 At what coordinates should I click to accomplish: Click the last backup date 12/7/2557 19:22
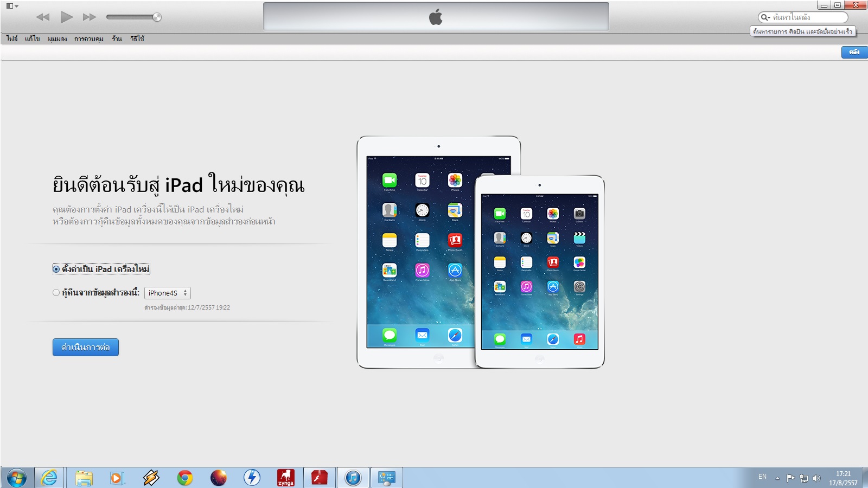click(209, 307)
